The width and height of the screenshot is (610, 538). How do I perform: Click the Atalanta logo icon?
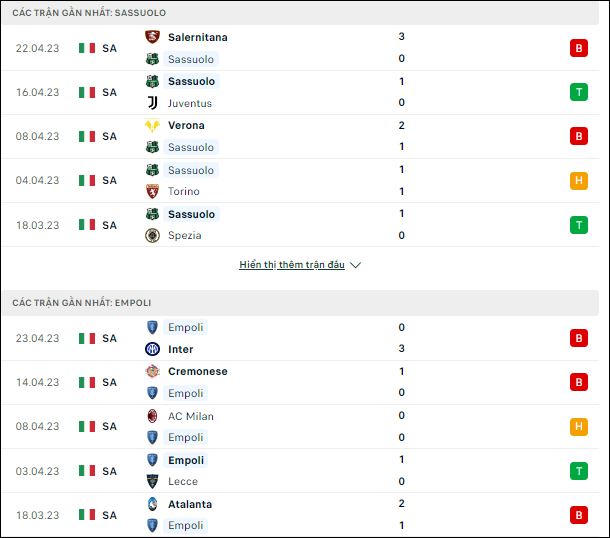pyautogui.click(x=152, y=504)
